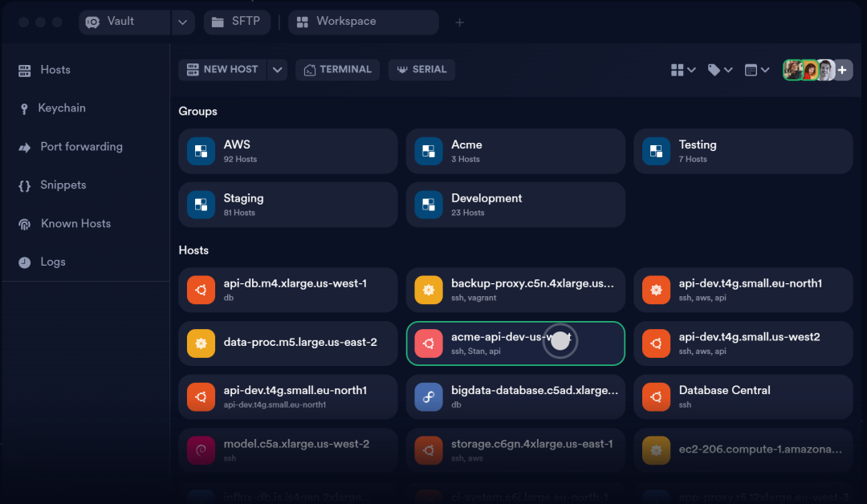
Task: Select the bigdata-database.c5ad.xlarge host
Action: pos(515,397)
